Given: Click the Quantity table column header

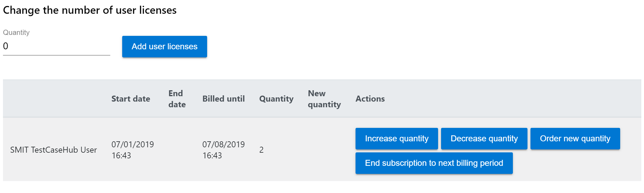Looking at the screenshot, I should (276, 99).
